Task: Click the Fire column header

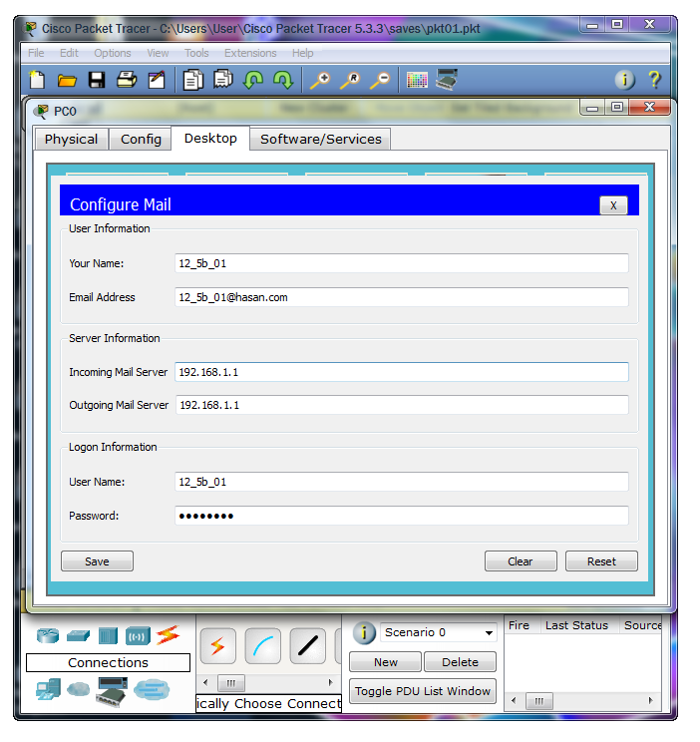Action: pyautogui.click(x=519, y=625)
